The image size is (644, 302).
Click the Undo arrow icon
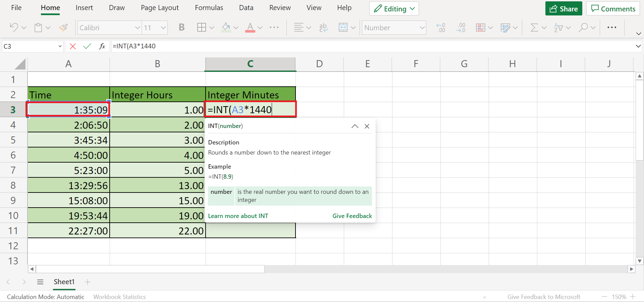(x=14, y=28)
